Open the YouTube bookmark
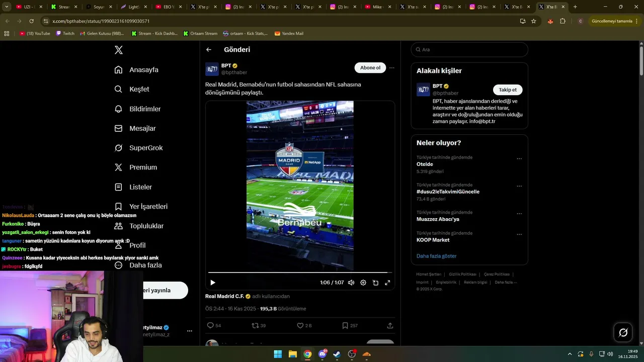 35,34
